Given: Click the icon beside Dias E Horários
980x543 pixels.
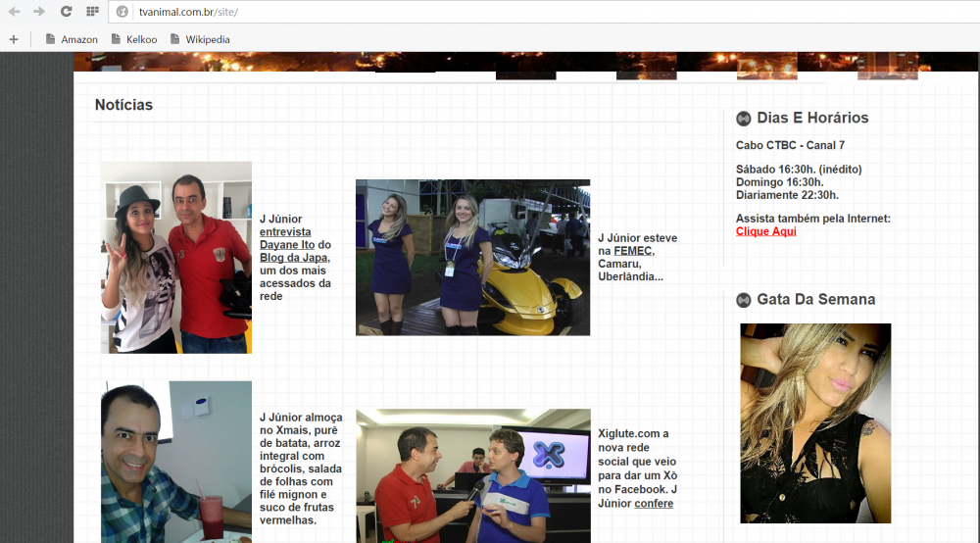Looking at the screenshot, I should tap(744, 119).
